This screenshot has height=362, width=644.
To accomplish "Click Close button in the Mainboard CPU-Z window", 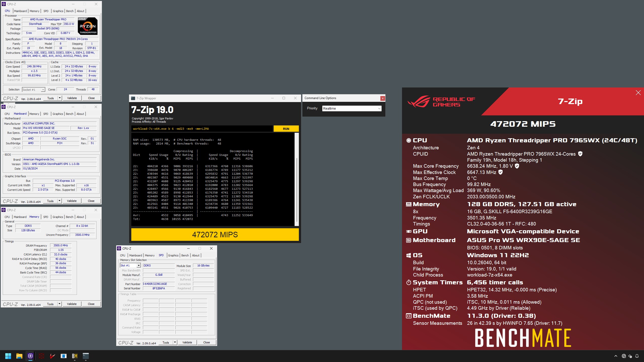I will [x=91, y=201].
